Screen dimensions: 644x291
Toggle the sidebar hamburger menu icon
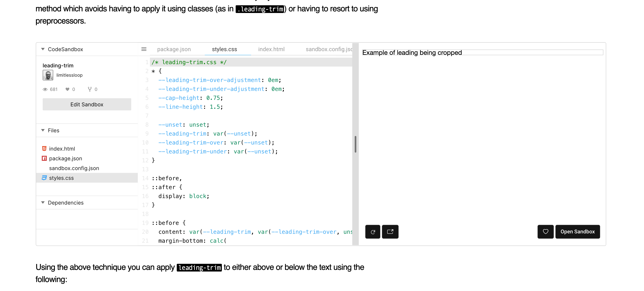point(144,49)
